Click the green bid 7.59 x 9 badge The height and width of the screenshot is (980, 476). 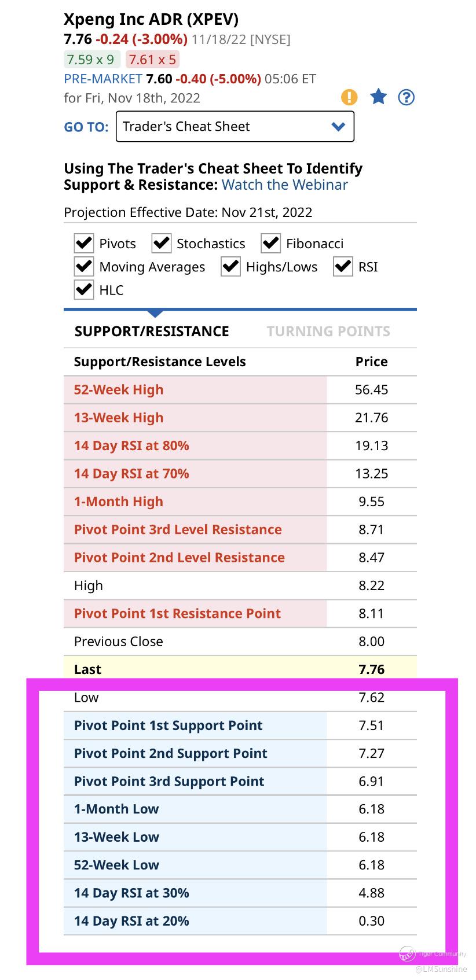[x=91, y=59]
